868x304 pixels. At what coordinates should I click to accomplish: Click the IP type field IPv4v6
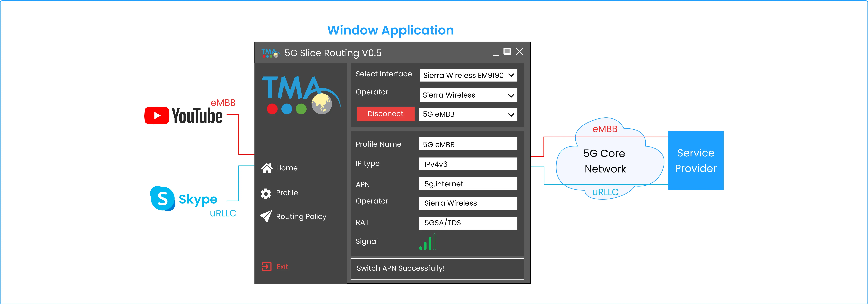pyautogui.click(x=468, y=164)
